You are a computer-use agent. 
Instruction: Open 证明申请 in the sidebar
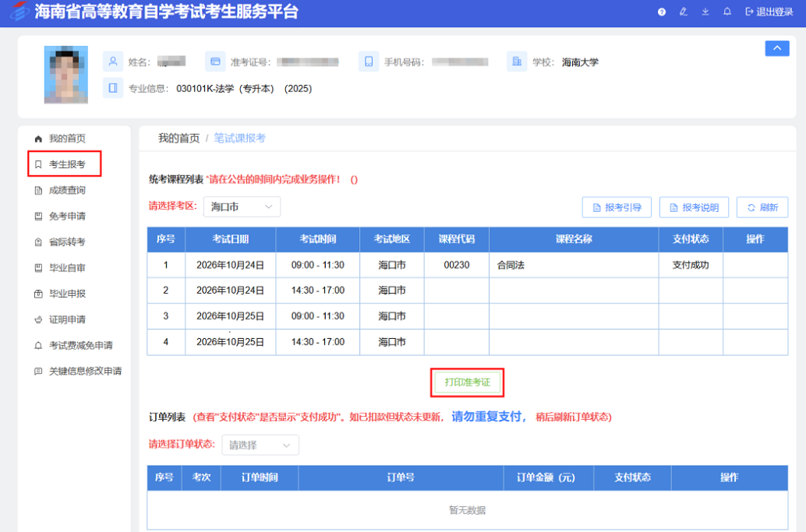[59, 319]
